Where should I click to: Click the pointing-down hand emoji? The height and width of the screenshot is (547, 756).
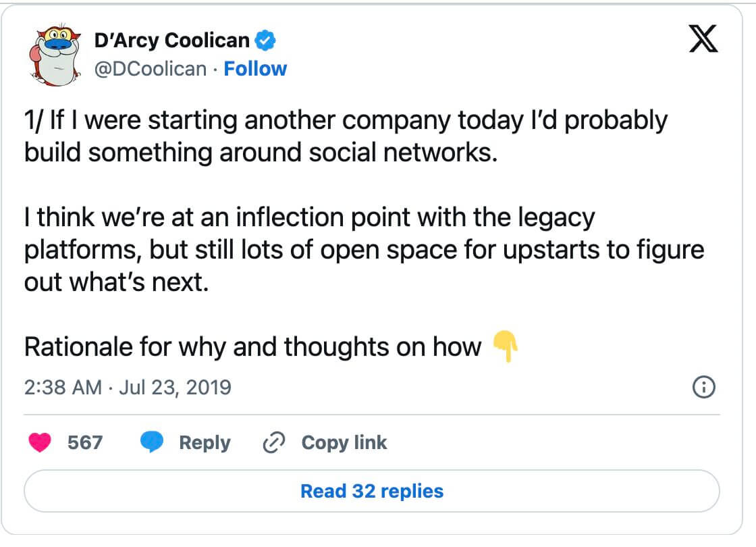[504, 346]
